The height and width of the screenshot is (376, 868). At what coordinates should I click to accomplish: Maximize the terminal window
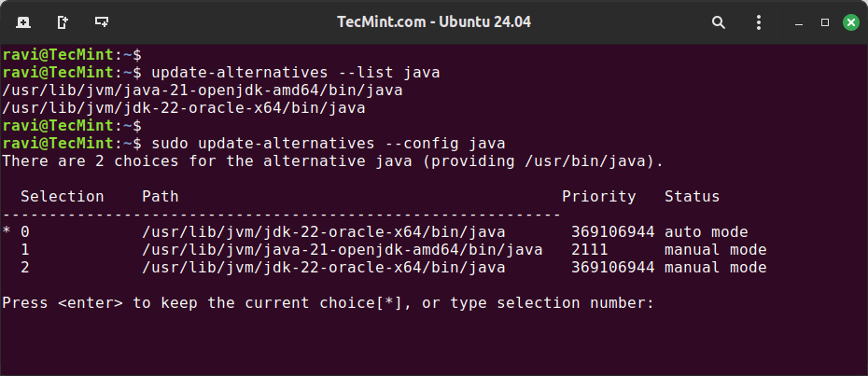pos(825,21)
